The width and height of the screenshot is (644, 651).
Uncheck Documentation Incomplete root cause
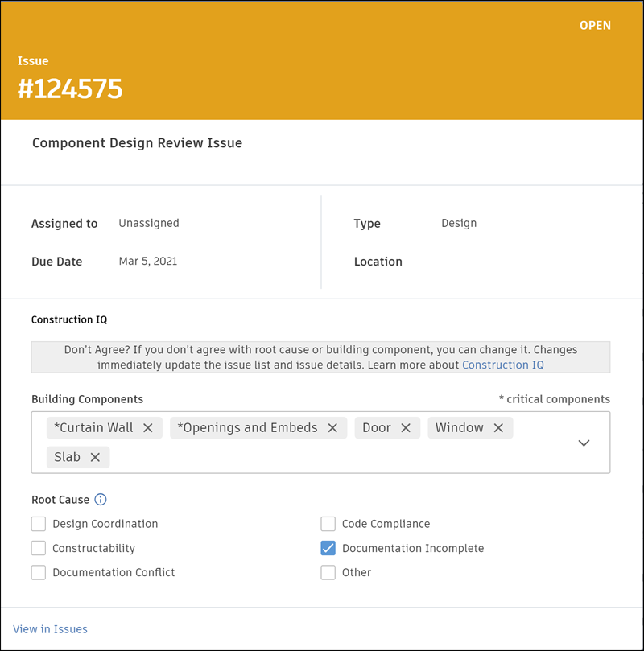tap(328, 549)
